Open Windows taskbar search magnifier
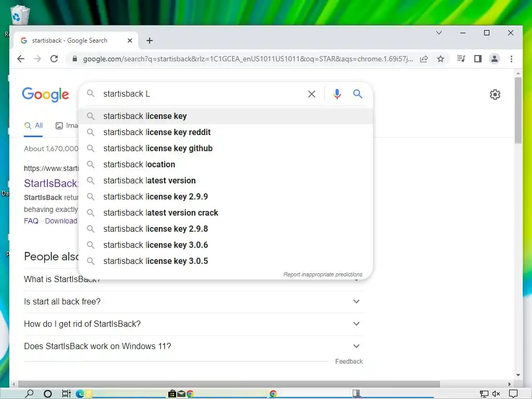 click(x=30, y=394)
